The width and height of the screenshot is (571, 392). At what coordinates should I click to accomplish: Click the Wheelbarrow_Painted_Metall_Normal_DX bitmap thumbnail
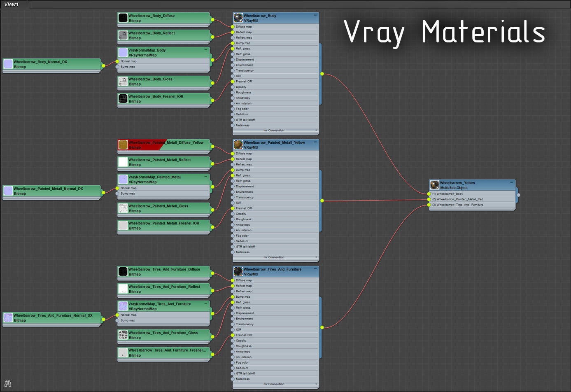[x=8, y=191]
